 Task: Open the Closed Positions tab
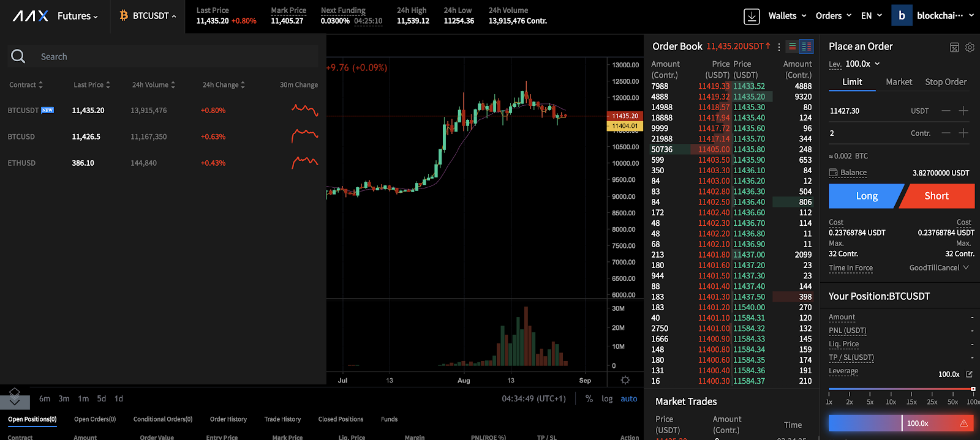coord(341,419)
